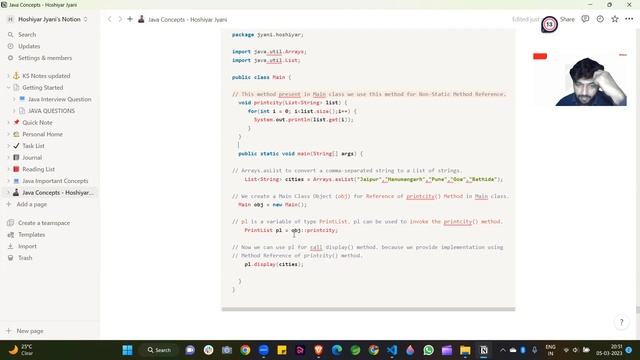The height and width of the screenshot is (360, 640).
Task: Click the taskbar Search box
Action: click(159, 350)
